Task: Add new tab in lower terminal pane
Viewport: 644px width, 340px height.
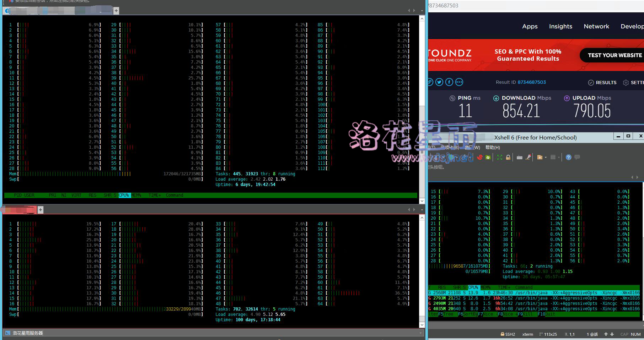Action: [41, 210]
